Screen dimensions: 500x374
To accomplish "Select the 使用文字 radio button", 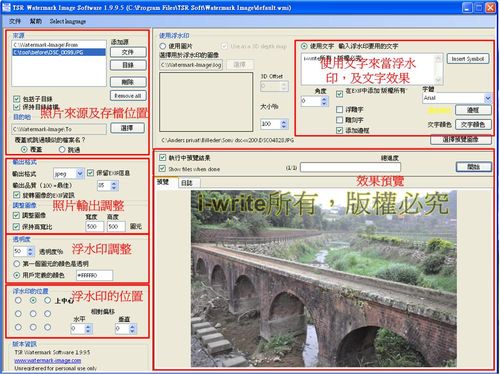I will 304,46.
